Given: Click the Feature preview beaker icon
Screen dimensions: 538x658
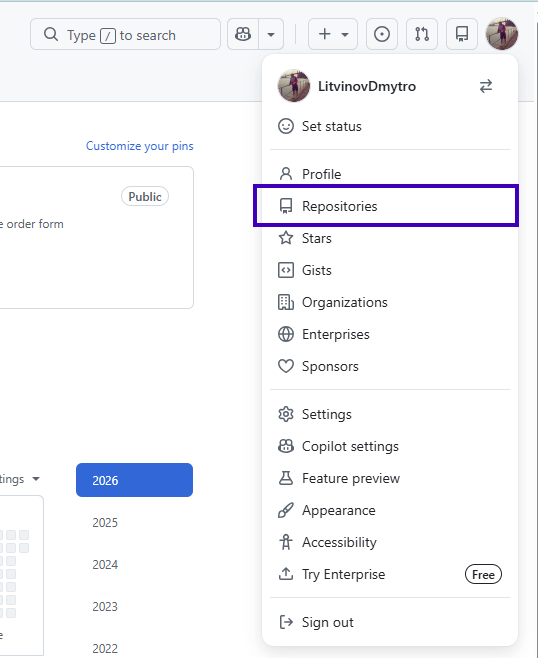Looking at the screenshot, I should 286,478.
